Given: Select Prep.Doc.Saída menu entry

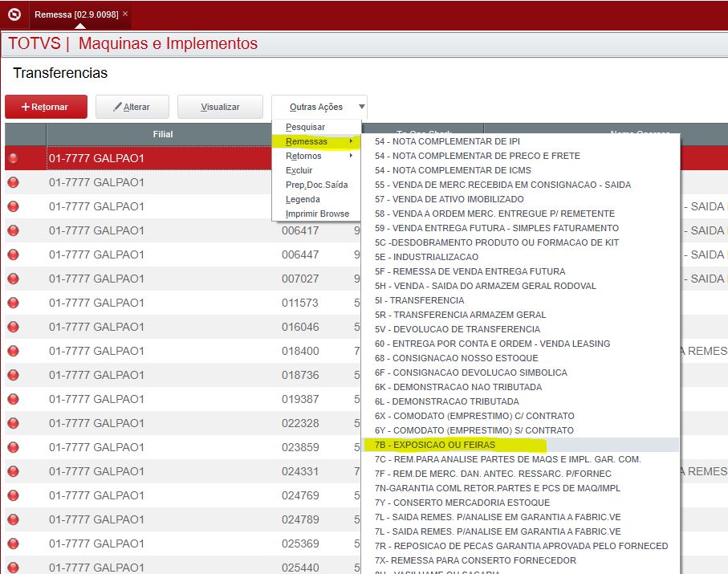Looking at the screenshot, I should (x=316, y=185).
